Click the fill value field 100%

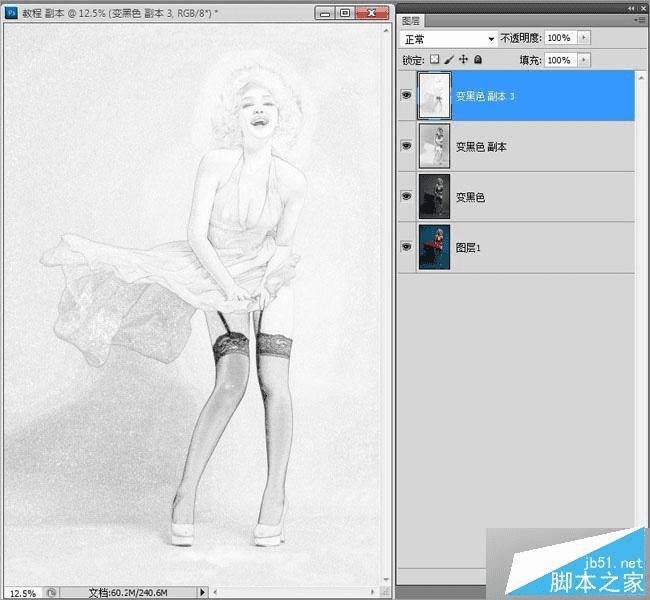[x=561, y=60]
